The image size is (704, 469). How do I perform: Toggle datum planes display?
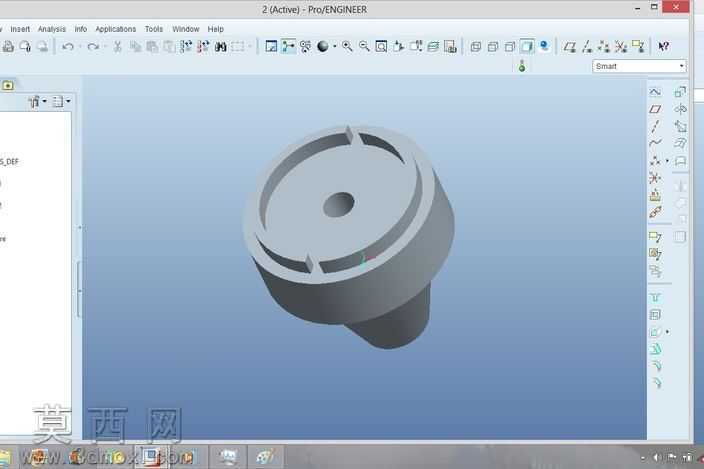(x=570, y=46)
